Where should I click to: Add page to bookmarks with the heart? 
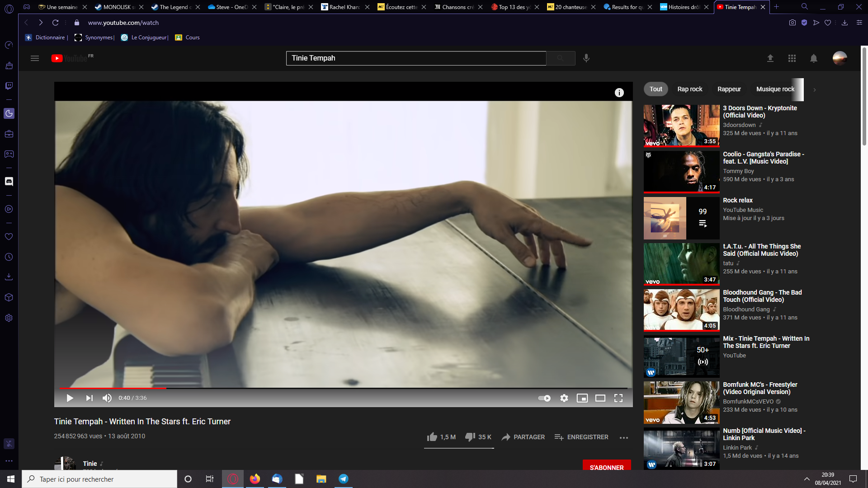point(828,23)
